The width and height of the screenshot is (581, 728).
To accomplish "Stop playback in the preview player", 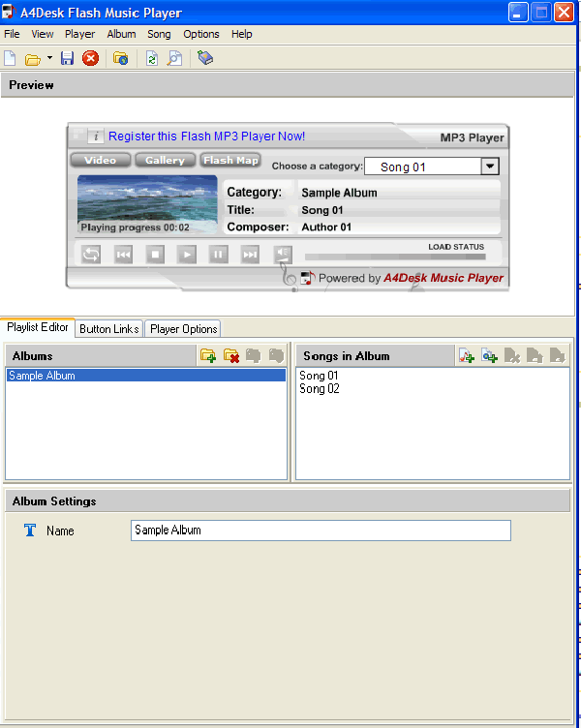I will [155, 255].
